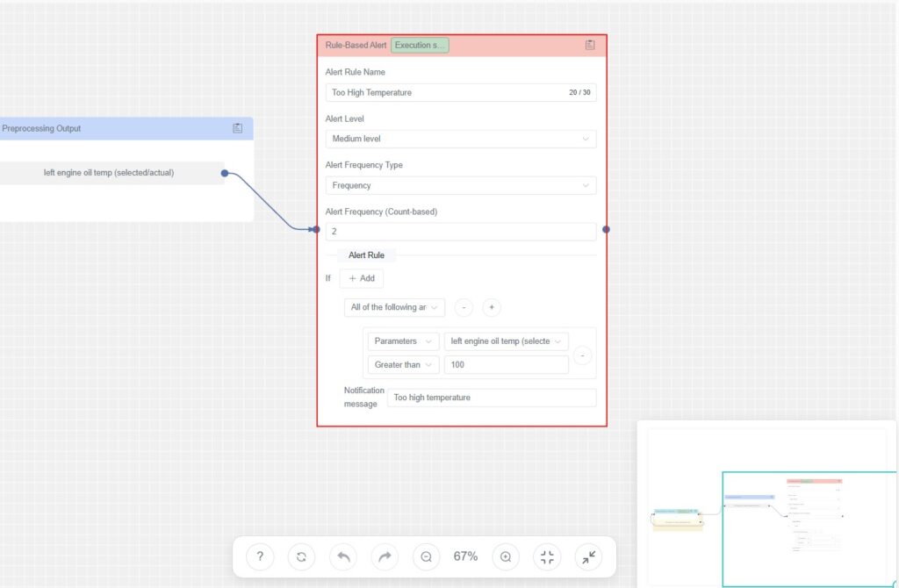Open the help icon in the toolbar
The height and width of the screenshot is (588, 899).
(x=259, y=556)
